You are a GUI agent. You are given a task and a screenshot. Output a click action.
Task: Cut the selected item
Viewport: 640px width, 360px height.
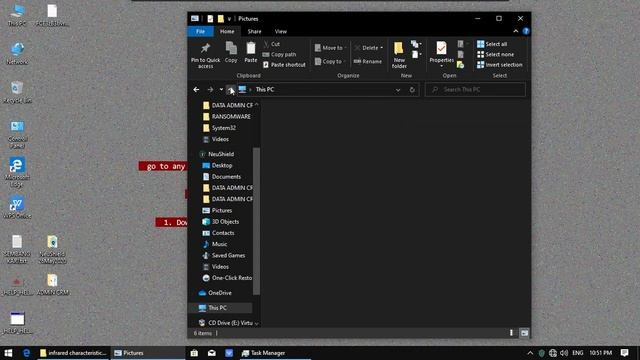click(272, 44)
